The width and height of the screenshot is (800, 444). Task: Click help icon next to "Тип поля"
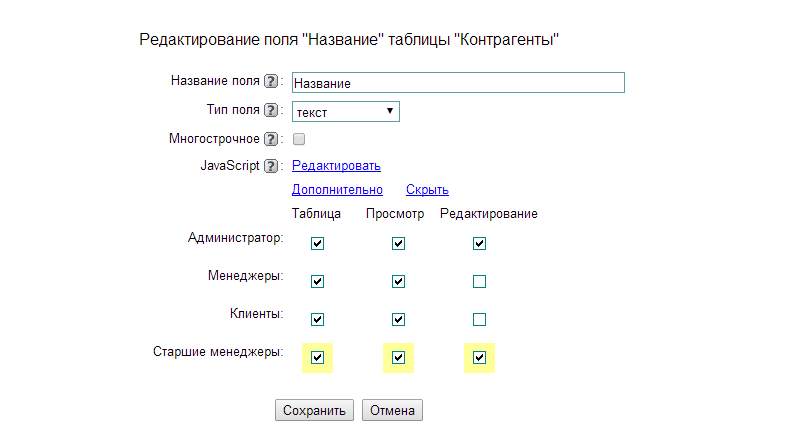pos(270,110)
